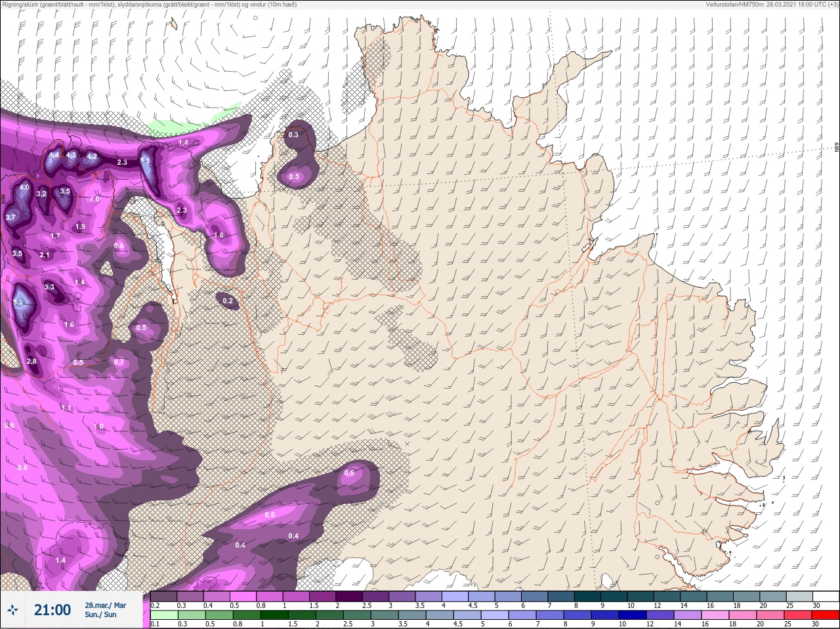Click the 1.7 value label on the map
Screen dimensions: 840x629
point(55,236)
